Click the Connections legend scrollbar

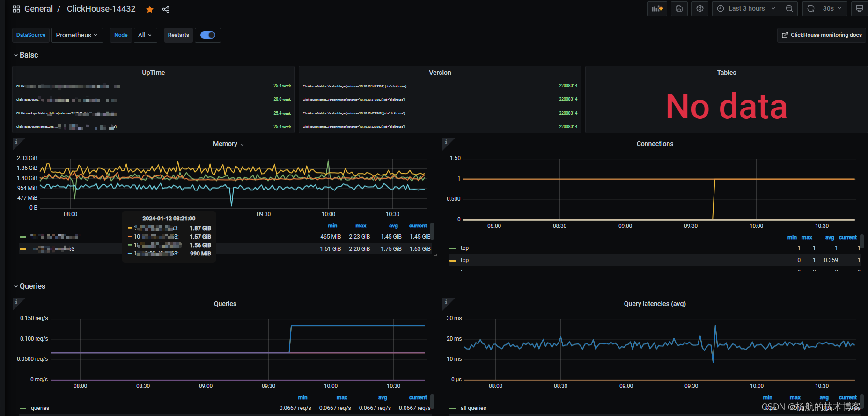(862, 241)
